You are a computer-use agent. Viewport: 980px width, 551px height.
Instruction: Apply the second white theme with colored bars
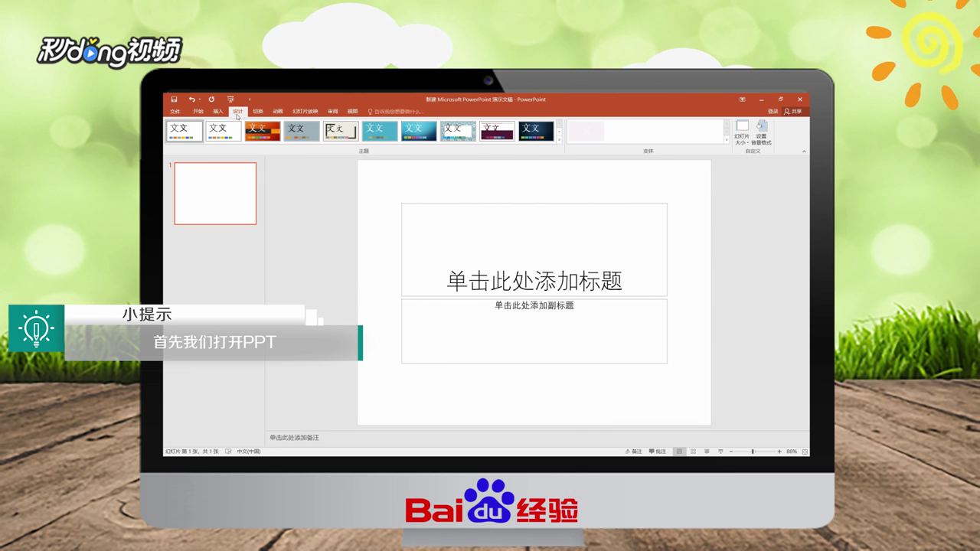pyautogui.click(x=224, y=131)
